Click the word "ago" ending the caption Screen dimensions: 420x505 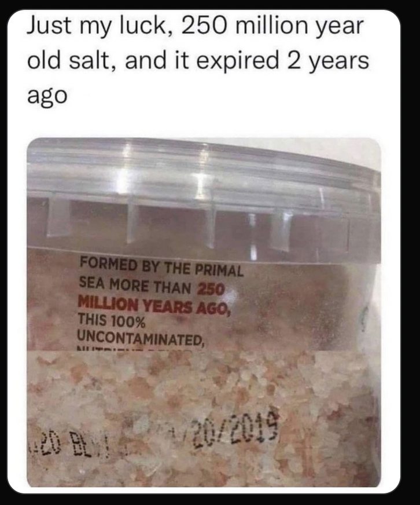(47, 96)
